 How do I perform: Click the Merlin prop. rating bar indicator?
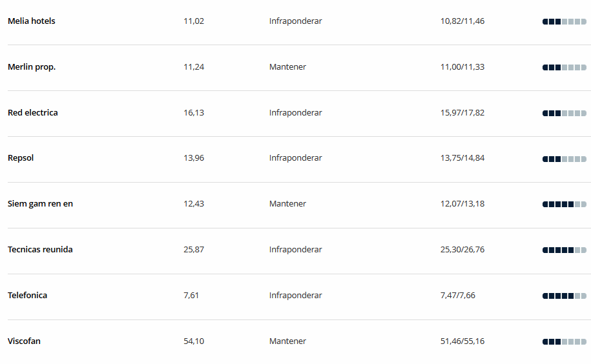[x=565, y=68]
